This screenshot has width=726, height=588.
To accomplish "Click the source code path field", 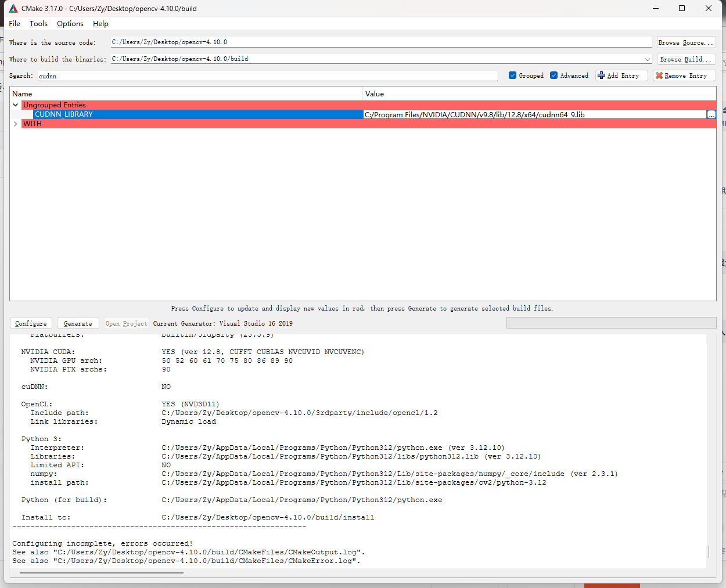I will click(x=382, y=42).
